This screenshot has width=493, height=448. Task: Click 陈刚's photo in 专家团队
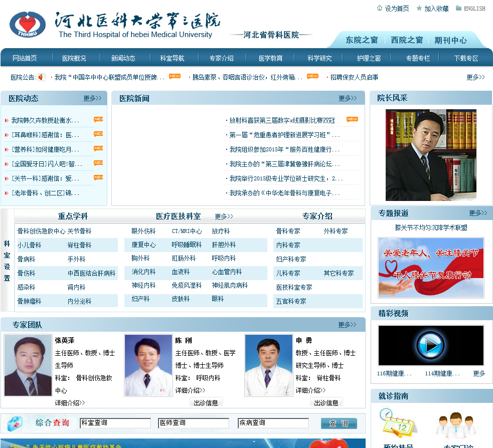[148, 365]
